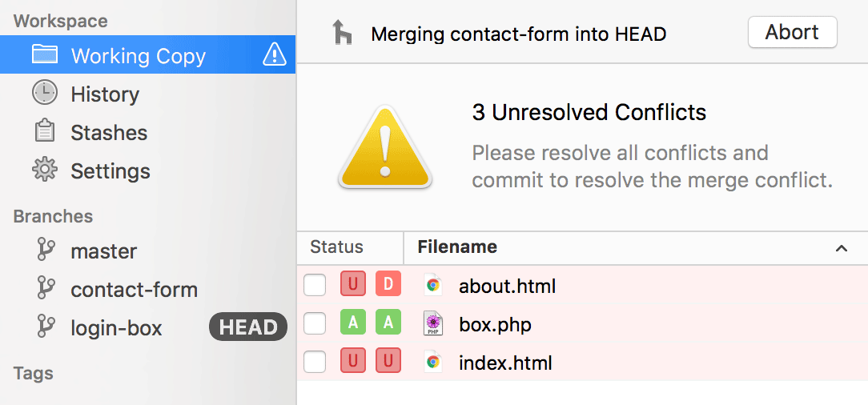This screenshot has height=405, width=868.
Task: Click the Stashes clipboard icon
Action: click(45, 132)
